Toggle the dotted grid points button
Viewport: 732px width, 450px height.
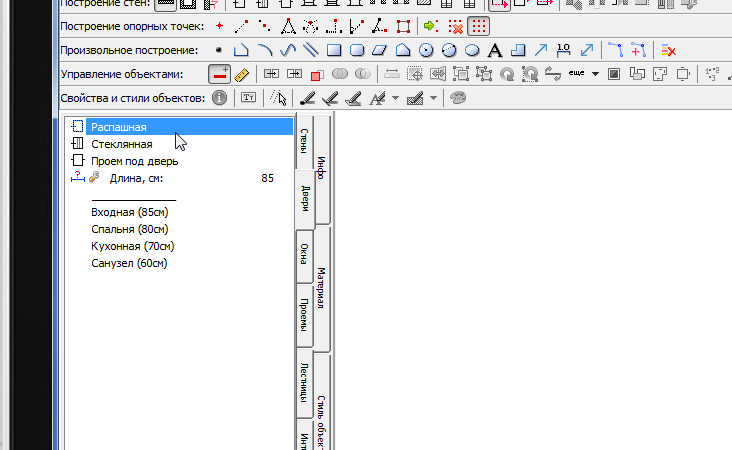point(479,26)
